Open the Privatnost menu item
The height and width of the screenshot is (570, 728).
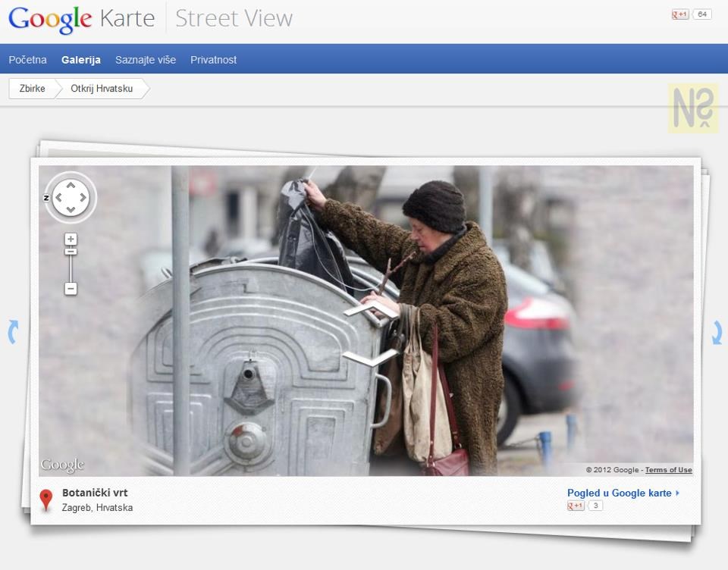click(x=214, y=59)
